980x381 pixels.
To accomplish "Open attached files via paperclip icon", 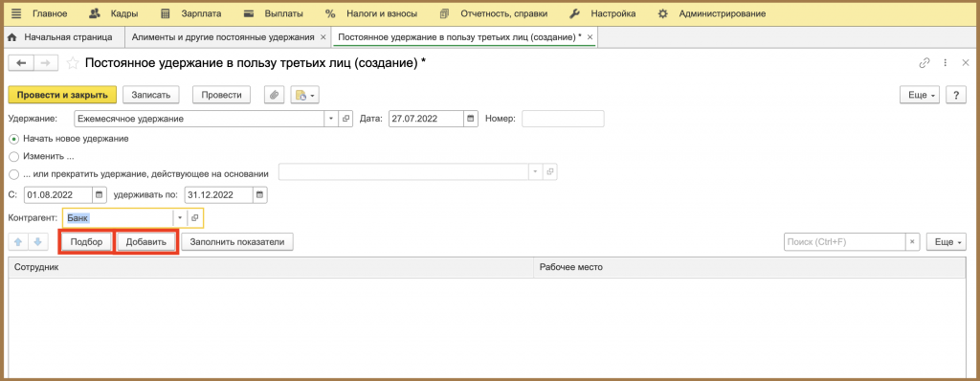I will click(x=273, y=95).
